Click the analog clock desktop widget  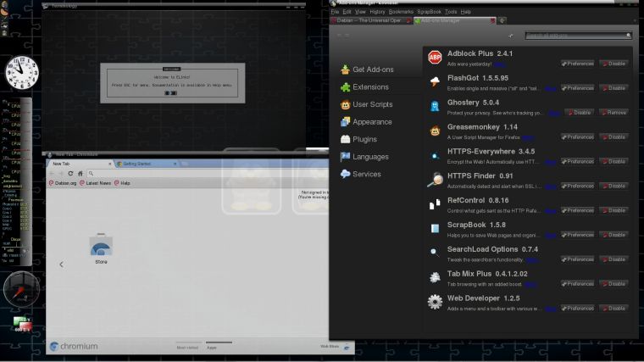point(22,73)
